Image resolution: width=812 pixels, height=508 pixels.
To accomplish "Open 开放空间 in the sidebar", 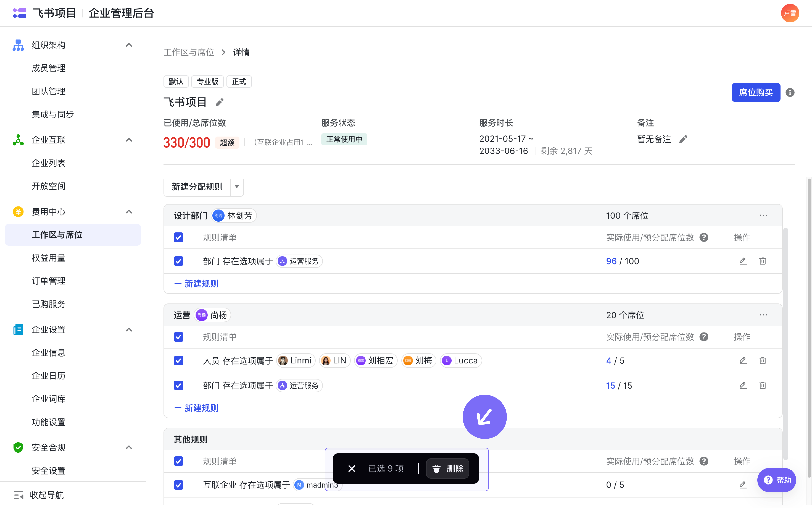I will click(49, 186).
